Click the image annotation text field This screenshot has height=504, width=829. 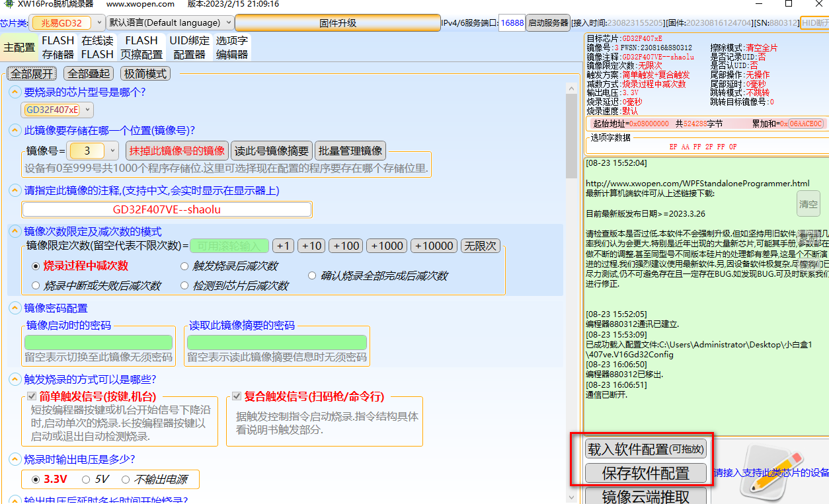pyautogui.click(x=167, y=209)
